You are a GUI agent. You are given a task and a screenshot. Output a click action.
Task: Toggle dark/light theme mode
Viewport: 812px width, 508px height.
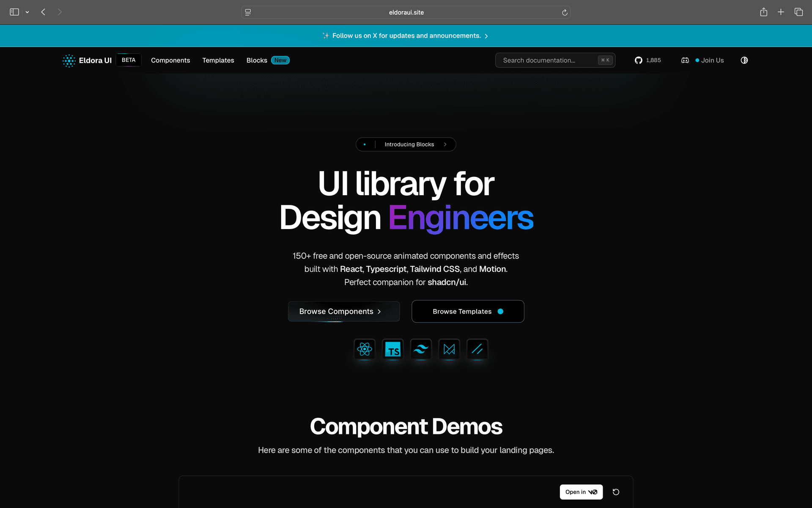point(744,60)
